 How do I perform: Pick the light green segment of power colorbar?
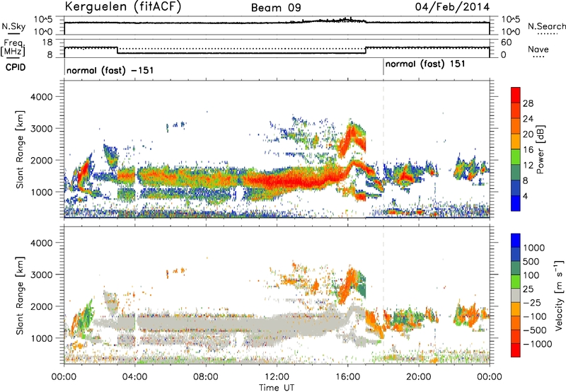pos(516,157)
